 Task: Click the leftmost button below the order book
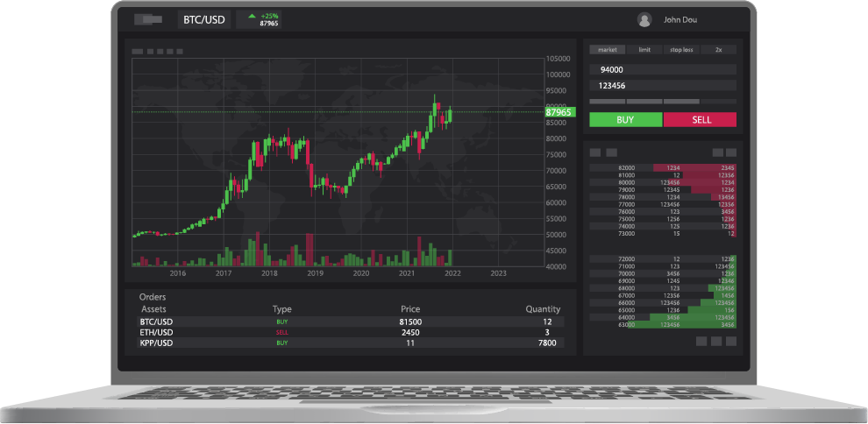point(701,341)
